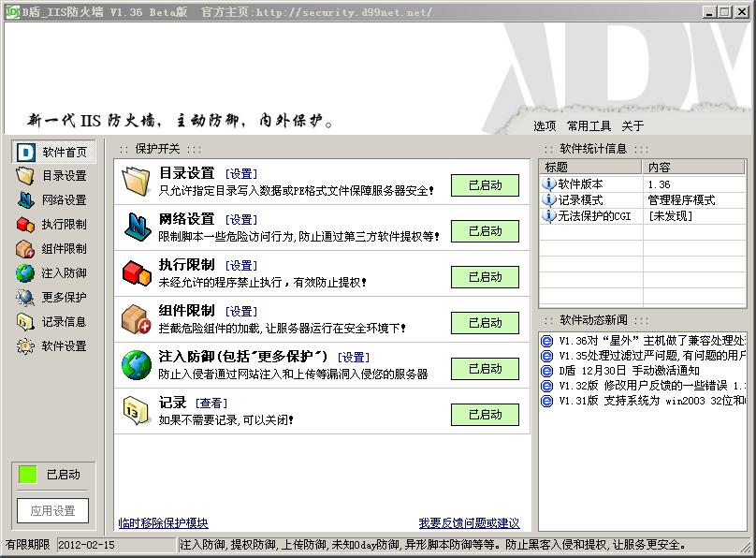
Task: Select 网络设置 in the sidebar
Action: (x=51, y=199)
